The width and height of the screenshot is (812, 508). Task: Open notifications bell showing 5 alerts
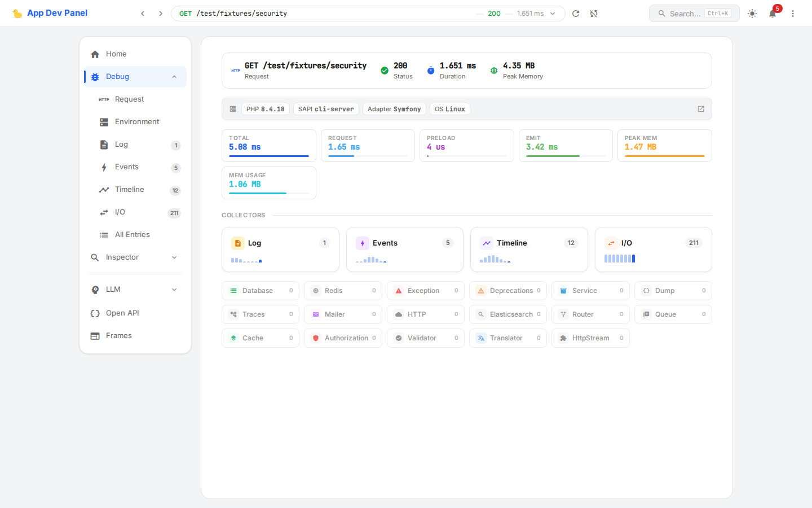(x=773, y=13)
